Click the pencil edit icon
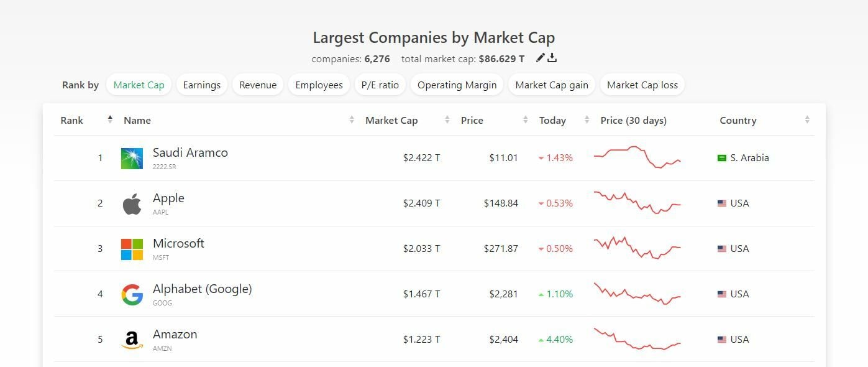 (x=540, y=58)
